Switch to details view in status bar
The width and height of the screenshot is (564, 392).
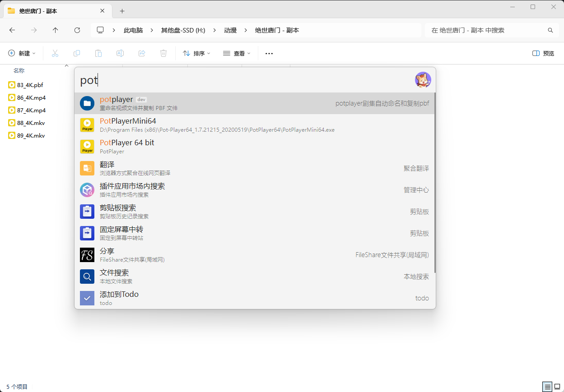[547, 387]
